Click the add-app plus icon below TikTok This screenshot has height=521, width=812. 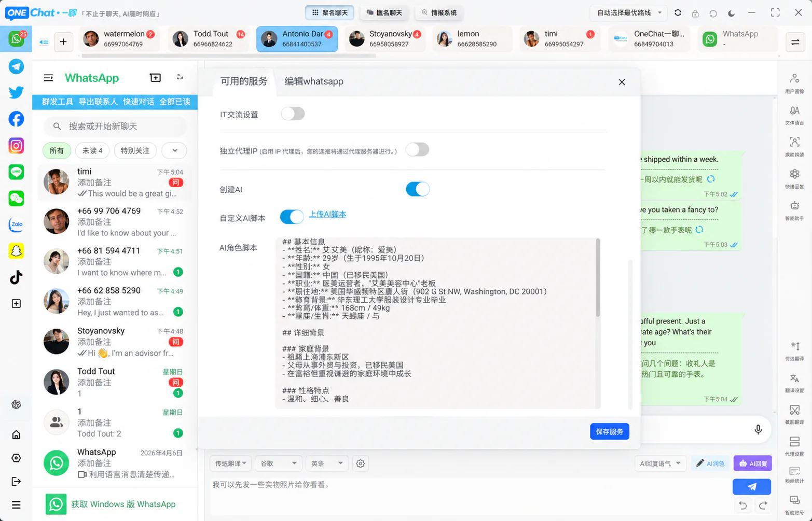[x=16, y=303]
